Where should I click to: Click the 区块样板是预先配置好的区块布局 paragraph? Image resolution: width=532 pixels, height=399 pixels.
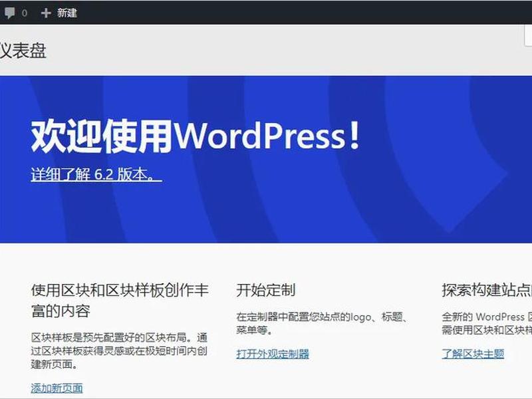click(119, 351)
